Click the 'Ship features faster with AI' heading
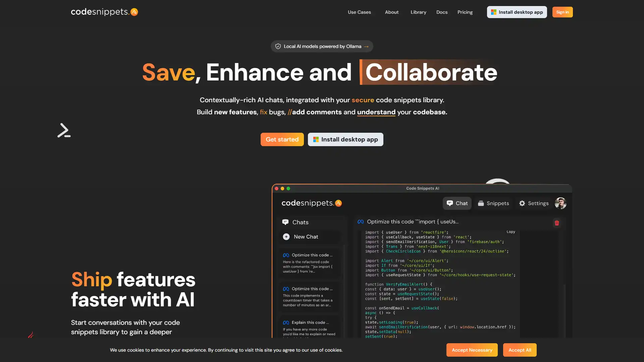 click(133, 290)
